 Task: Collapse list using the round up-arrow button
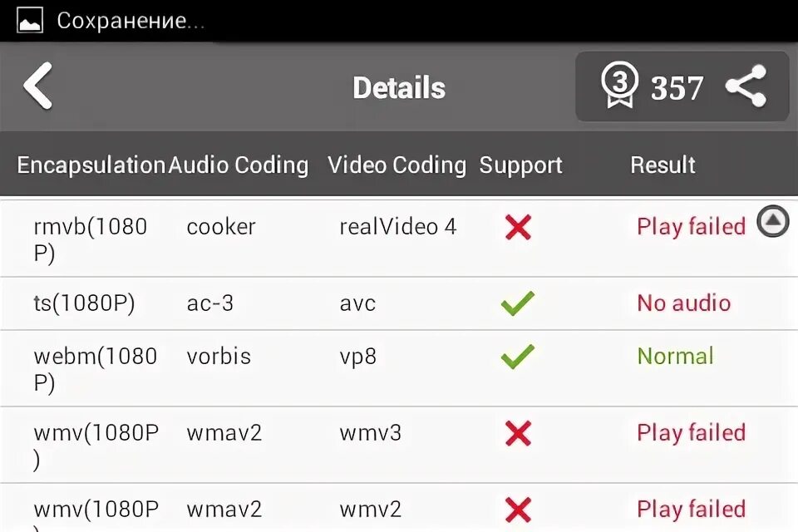pyautogui.click(x=773, y=222)
